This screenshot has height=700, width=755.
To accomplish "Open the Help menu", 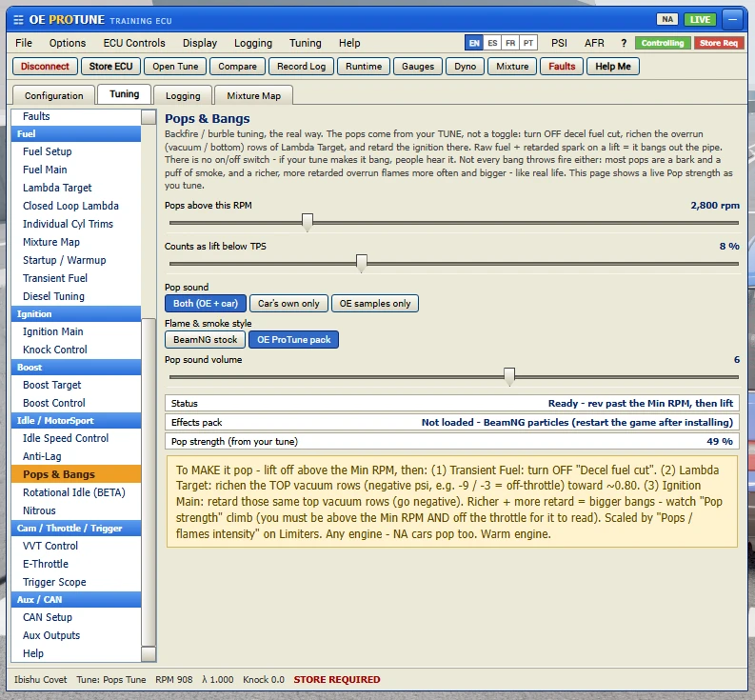I will pyautogui.click(x=349, y=43).
